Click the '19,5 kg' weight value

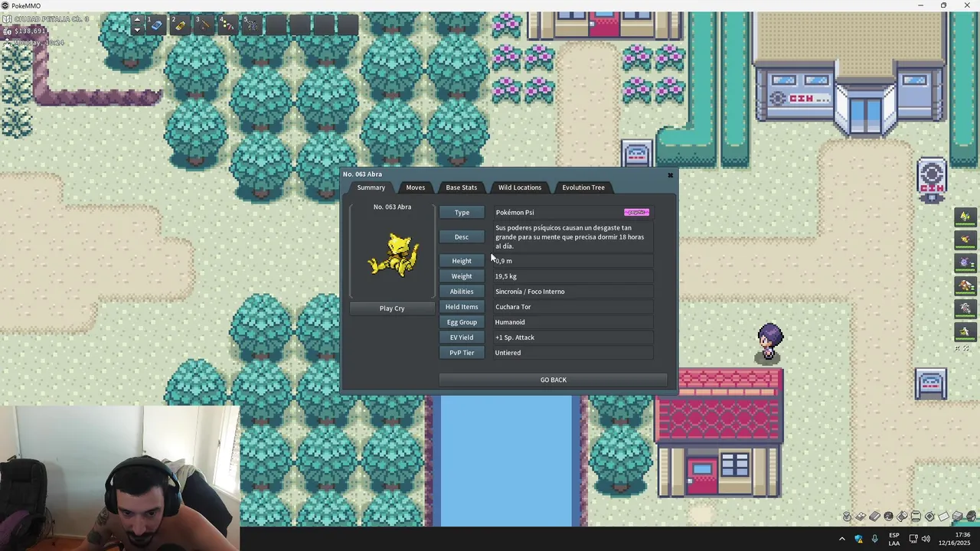point(505,276)
